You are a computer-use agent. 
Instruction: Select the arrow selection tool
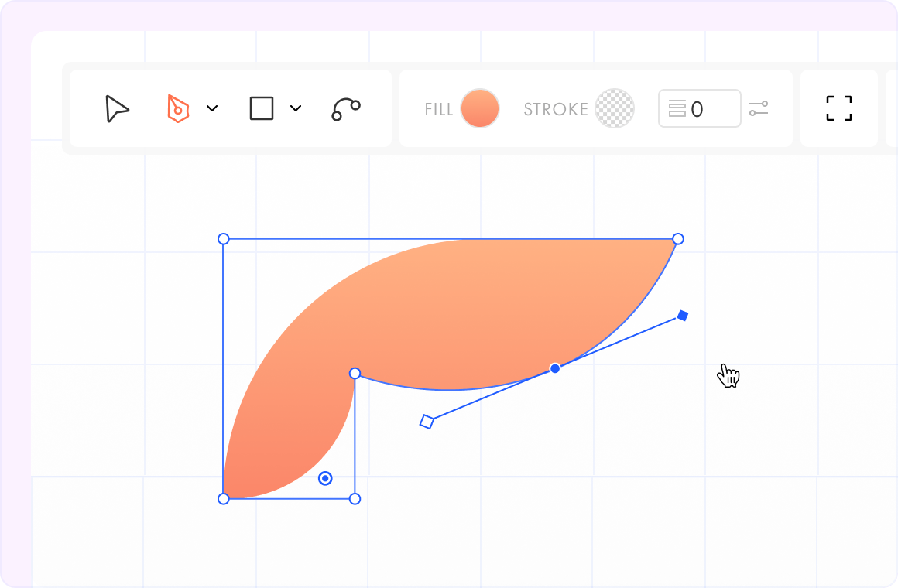click(117, 108)
